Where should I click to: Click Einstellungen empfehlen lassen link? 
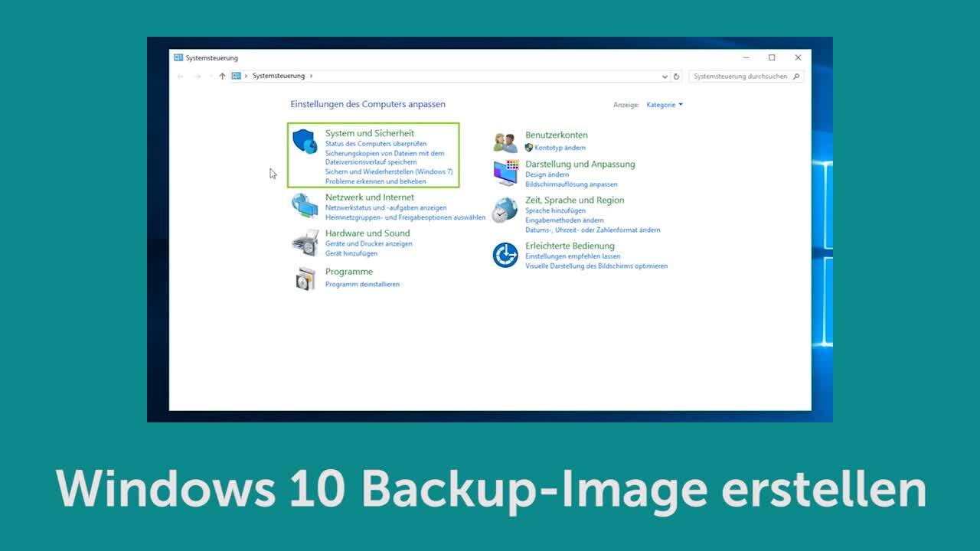(573, 257)
